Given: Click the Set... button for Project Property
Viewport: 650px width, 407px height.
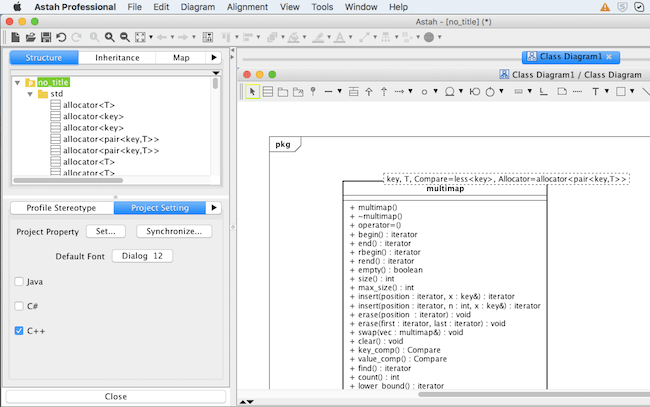Looking at the screenshot, I should point(105,231).
